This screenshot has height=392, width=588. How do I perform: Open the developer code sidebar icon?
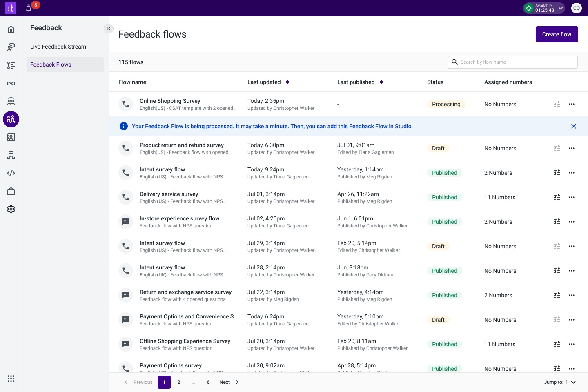tap(11, 173)
